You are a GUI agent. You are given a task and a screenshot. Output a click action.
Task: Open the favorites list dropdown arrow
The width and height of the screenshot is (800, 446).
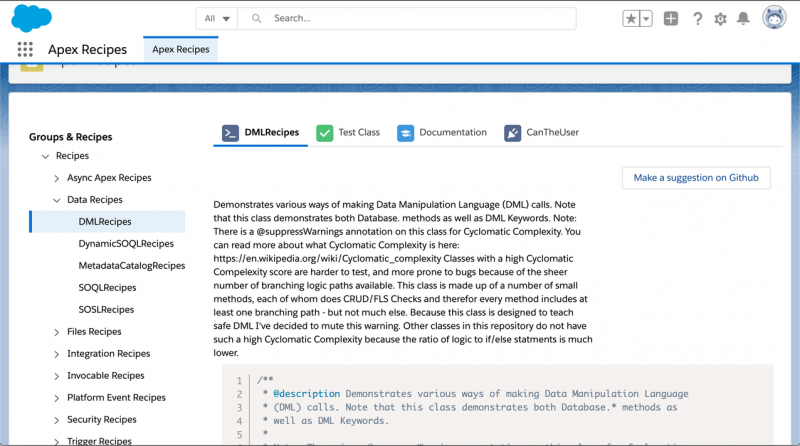(x=646, y=19)
